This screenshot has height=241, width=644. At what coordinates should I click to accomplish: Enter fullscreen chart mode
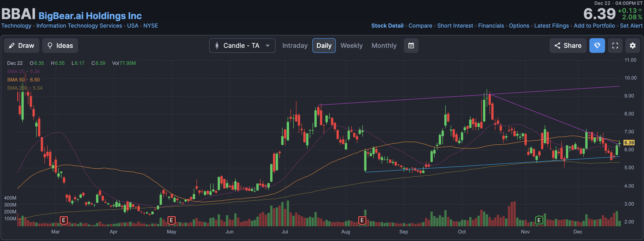615,45
